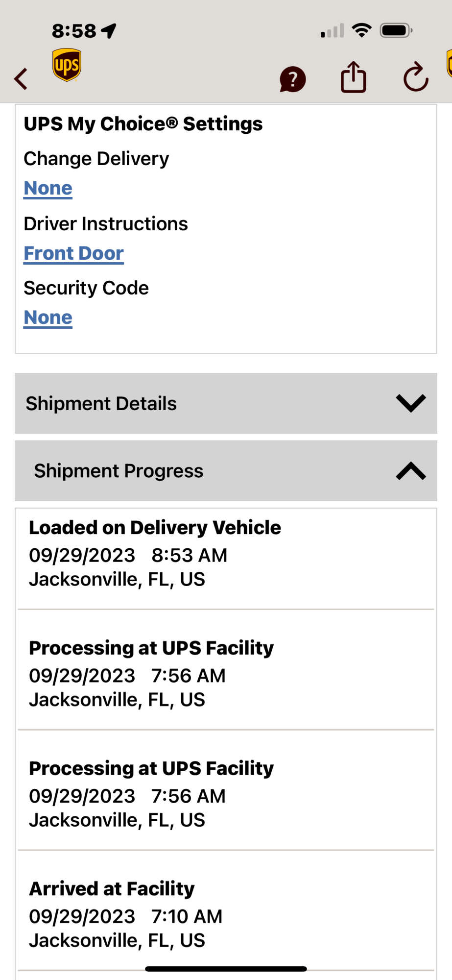This screenshot has width=452, height=980.
Task: Tap the home indicator bar
Action: click(226, 969)
